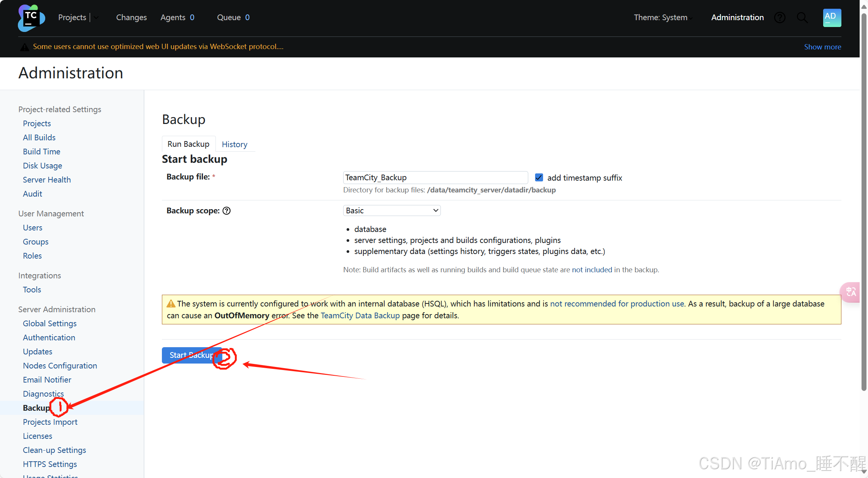Expand the Projects dropdown arrow in header
The width and height of the screenshot is (868, 478).
(96, 17)
